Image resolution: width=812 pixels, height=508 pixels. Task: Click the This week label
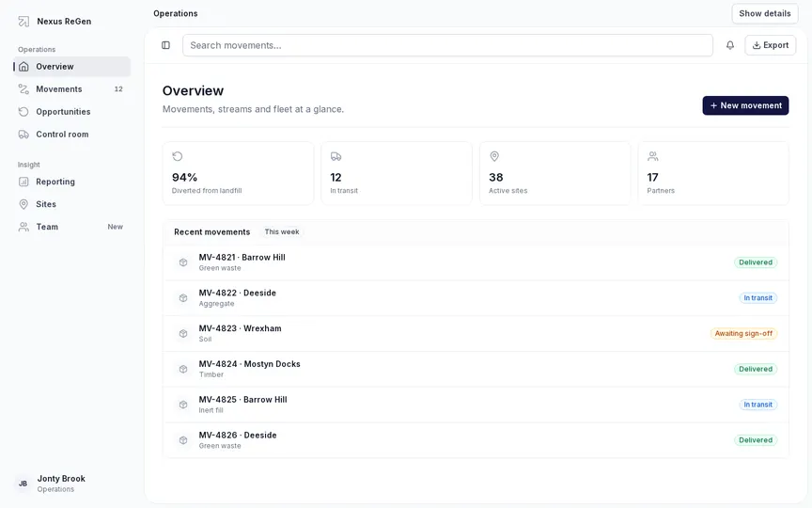click(282, 231)
